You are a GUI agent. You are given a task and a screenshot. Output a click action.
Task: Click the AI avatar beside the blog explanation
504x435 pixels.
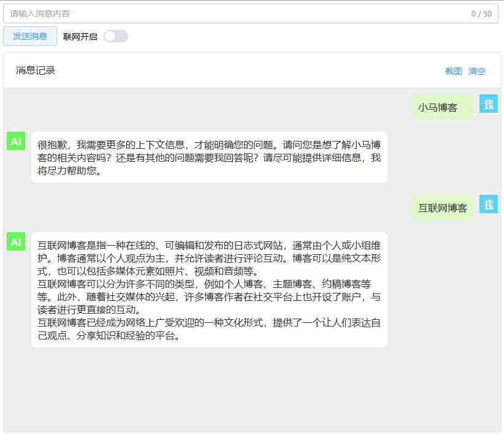tap(16, 242)
